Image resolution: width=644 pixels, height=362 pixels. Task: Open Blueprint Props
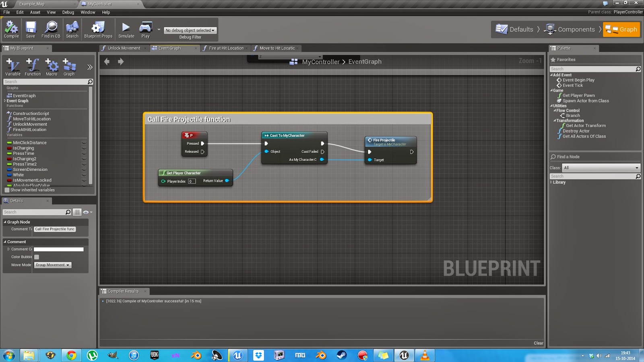coord(98,29)
